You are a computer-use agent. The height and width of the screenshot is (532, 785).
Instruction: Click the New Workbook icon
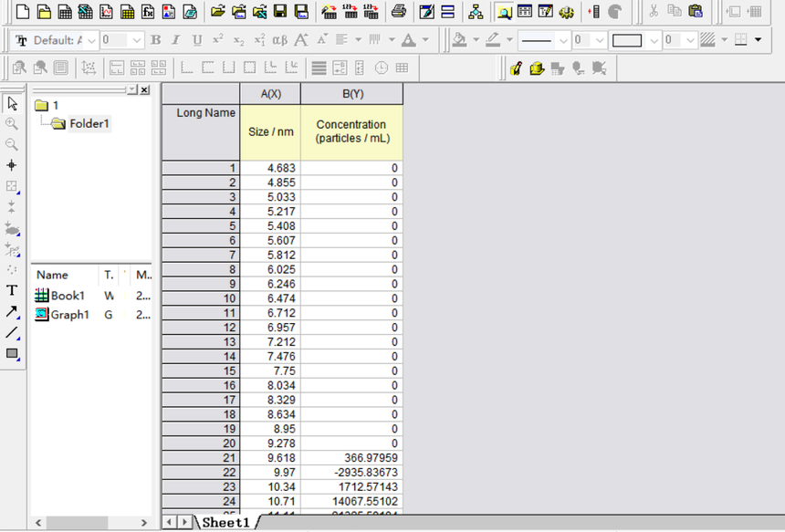click(65, 12)
